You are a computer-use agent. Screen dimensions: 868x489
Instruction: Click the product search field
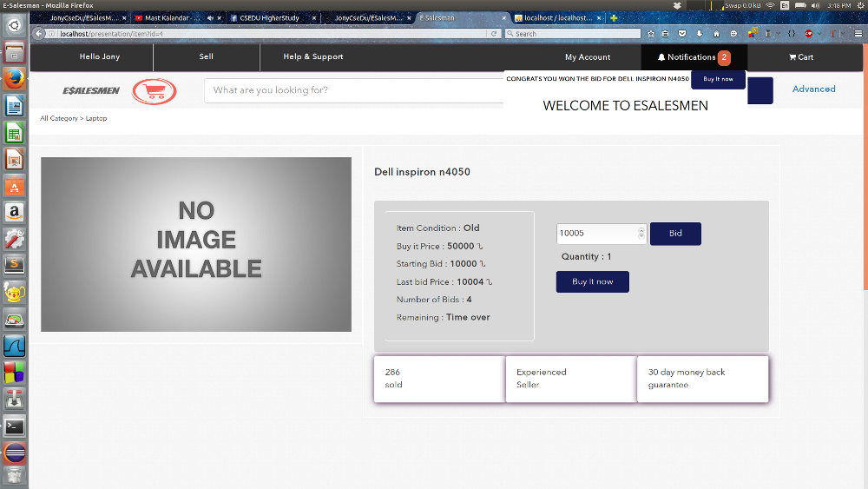coord(354,90)
